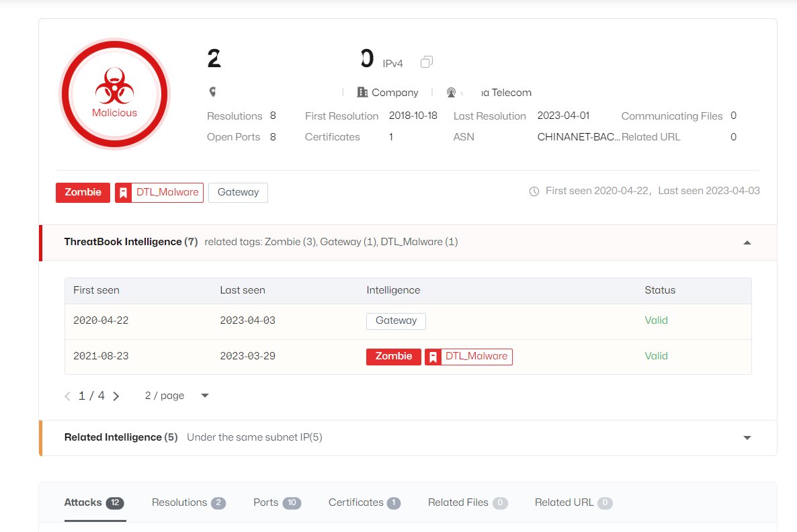Click the location pin icon

(212, 92)
